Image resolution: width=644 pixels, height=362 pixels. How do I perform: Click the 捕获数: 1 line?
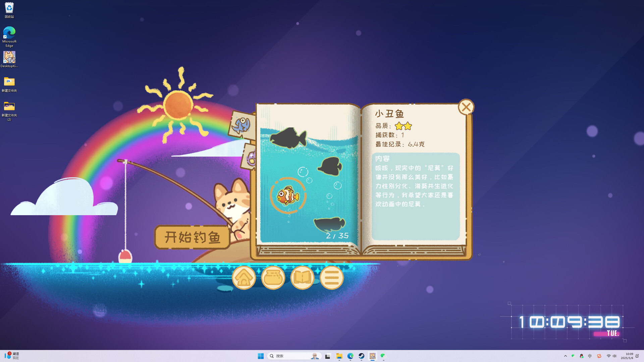click(x=390, y=135)
